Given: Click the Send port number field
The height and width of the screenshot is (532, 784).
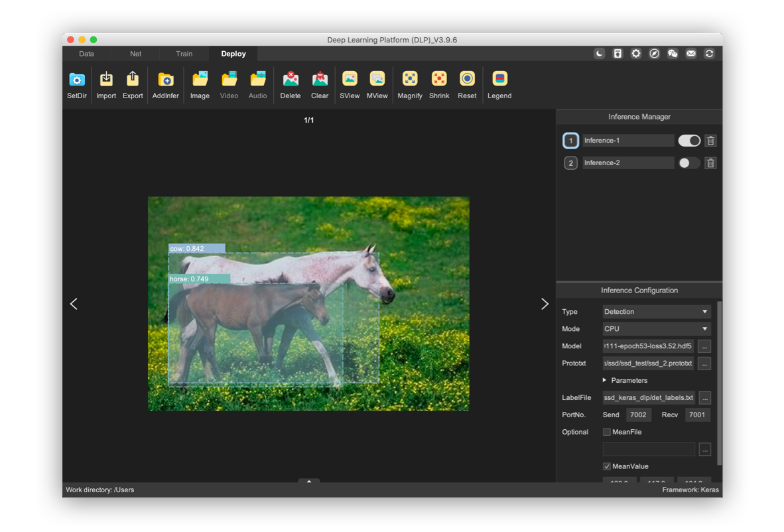Looking at the screenshot, I should click(638, 415).
